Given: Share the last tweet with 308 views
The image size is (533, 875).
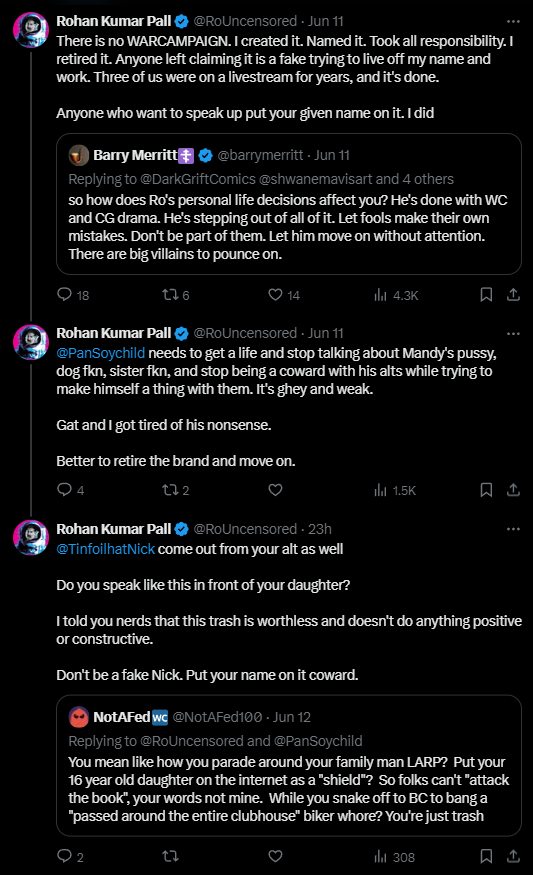Looking at the screenshot, I should tap(513, 857).
